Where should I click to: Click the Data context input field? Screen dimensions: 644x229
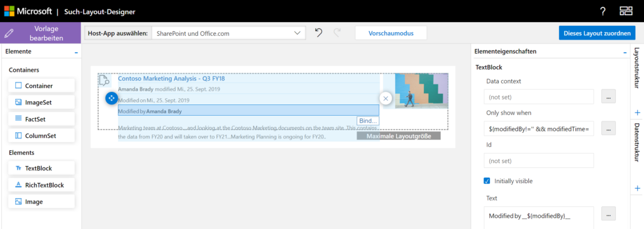coord(539,97)
